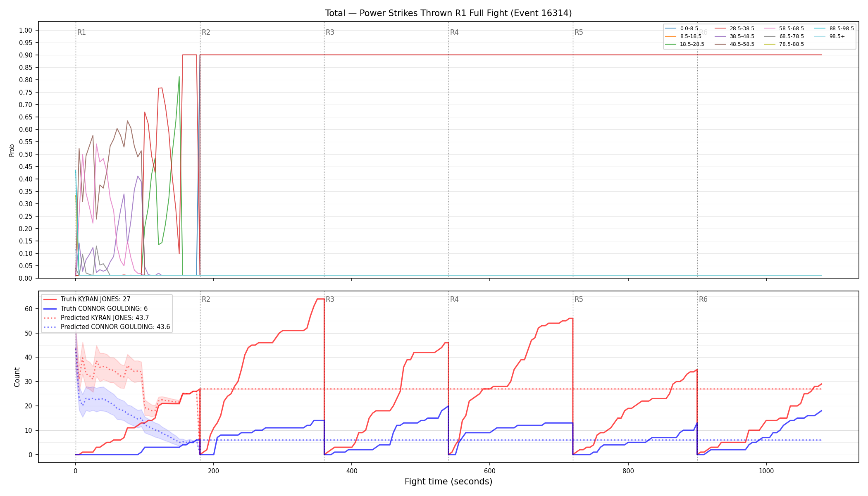Click the '1.00' tick on the Prob axis

point(26,30)
